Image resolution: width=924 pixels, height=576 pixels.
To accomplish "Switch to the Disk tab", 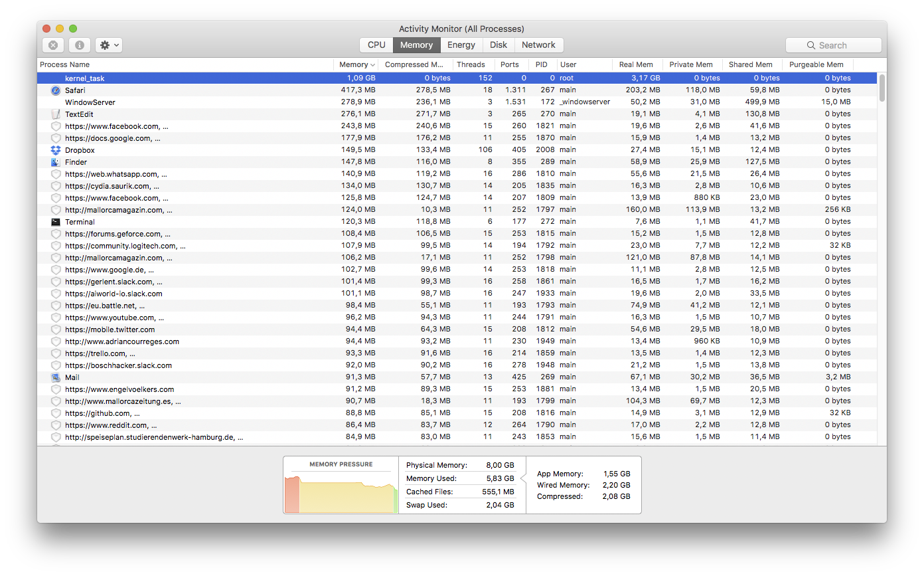I will (x=499, y=45).
